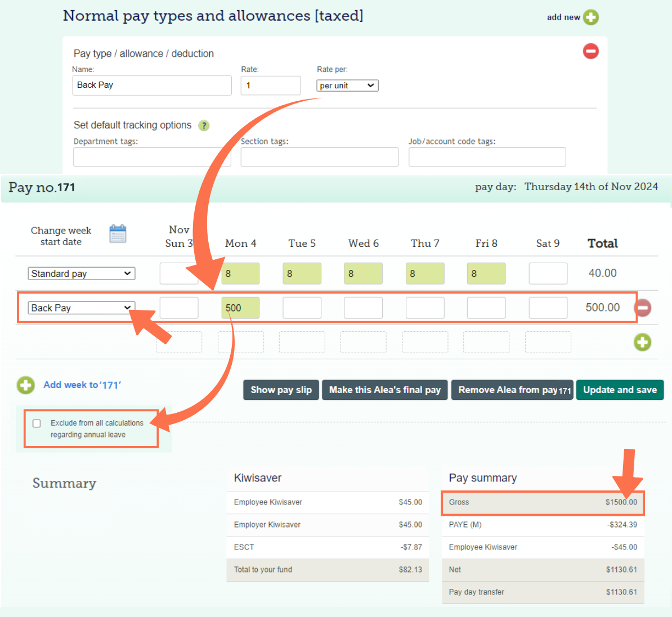Screen dimensions: 672x617
Task: Click the Show pay slip button
Action: click(x=281, y=390)
